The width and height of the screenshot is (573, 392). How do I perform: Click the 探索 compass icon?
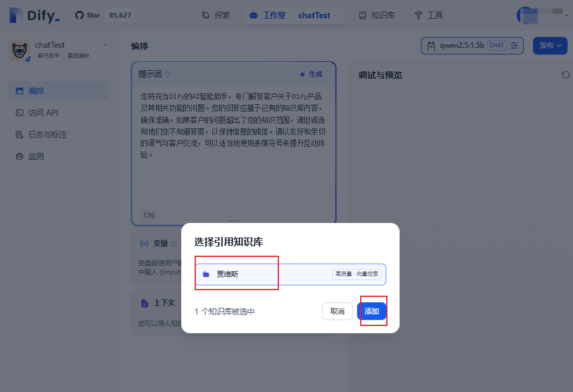206,15
